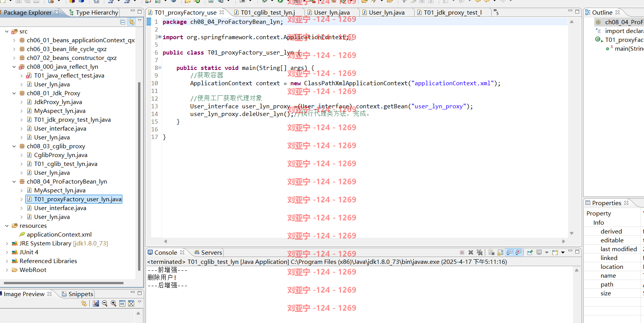This screenshot has width=644, height=323.
Task: Close the Properties view tab
Action: tap(626, 203)
